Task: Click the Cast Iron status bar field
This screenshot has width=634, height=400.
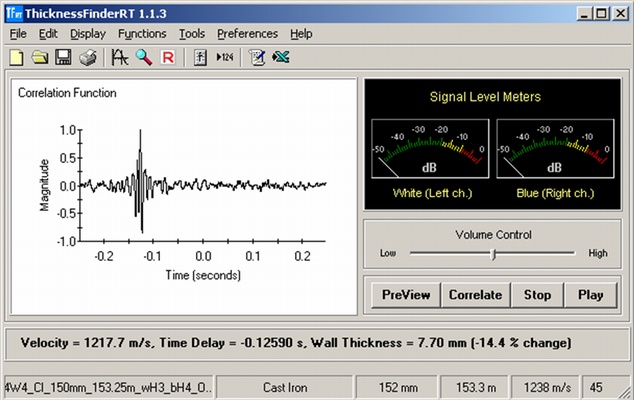Action: coord(279,386)
